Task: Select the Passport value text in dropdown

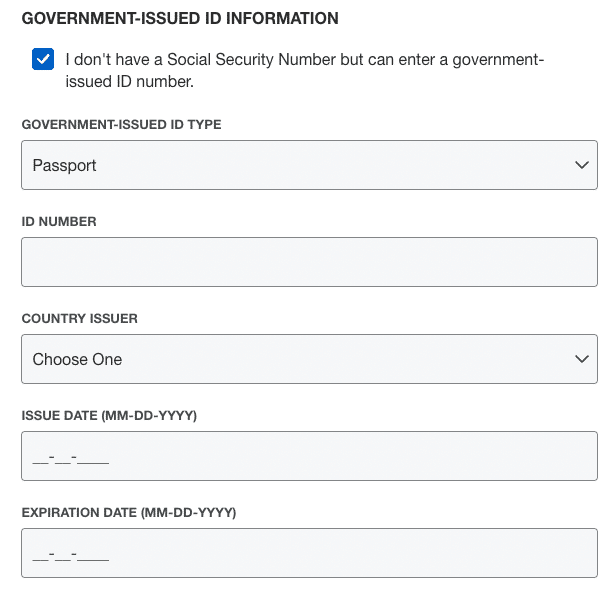Action: (64, 165)
